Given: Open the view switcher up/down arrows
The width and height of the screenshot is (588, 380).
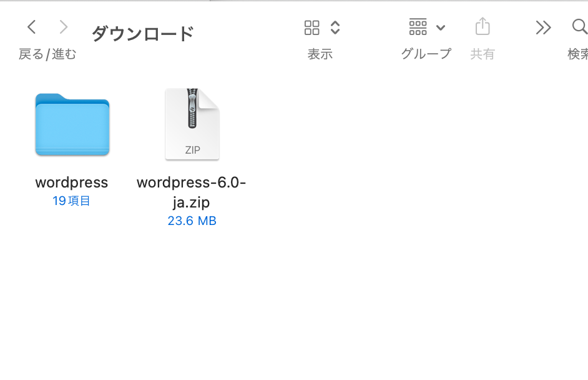Looking at the screenshot, I should pos(335,27).
